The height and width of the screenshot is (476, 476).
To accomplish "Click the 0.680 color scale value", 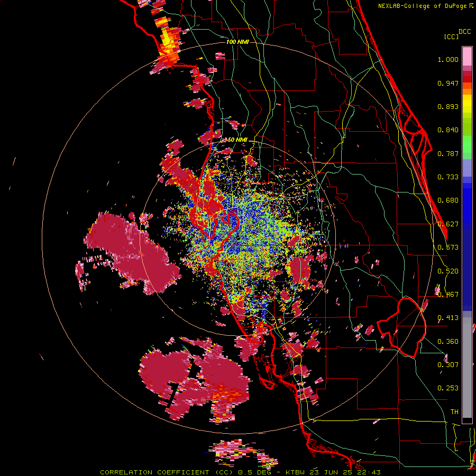I will pyautogui.click(x=448, y=200).
